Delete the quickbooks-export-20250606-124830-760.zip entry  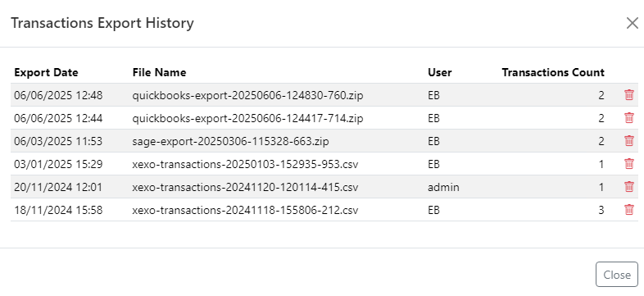click(628, 95)
